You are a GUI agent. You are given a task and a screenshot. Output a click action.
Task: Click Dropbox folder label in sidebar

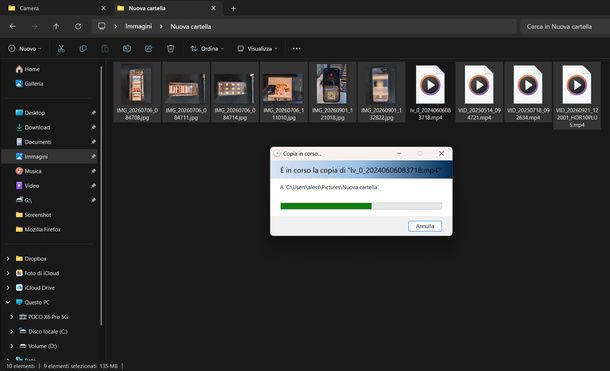coord(35,259)
